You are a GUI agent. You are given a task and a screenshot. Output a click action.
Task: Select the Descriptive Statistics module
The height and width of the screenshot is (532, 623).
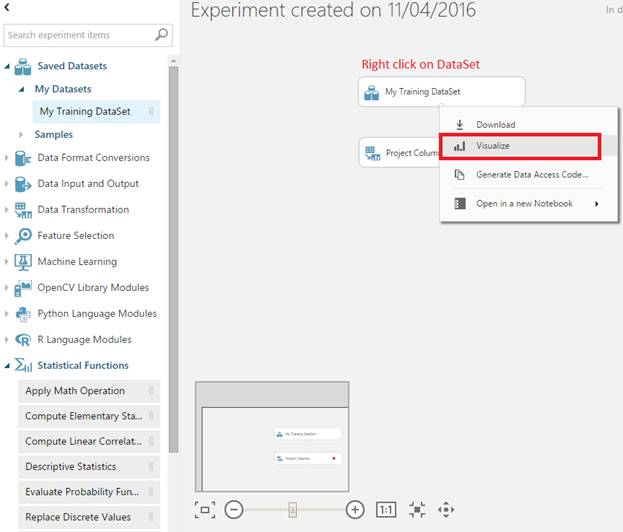tap(89, 467)
